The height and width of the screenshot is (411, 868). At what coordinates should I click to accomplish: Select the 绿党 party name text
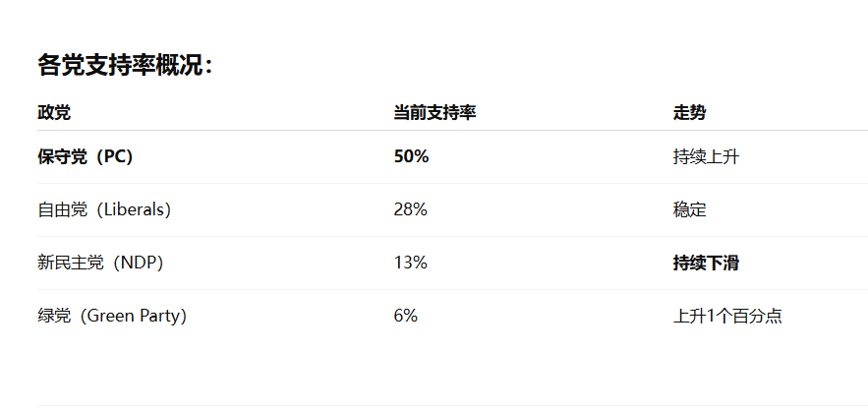coord(53,316)
